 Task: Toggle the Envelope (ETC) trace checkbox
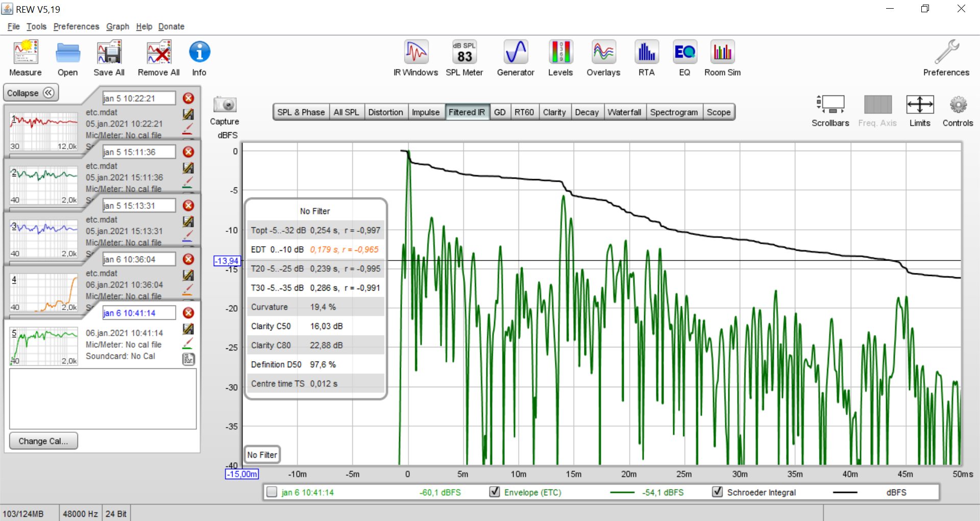point(494,492)
